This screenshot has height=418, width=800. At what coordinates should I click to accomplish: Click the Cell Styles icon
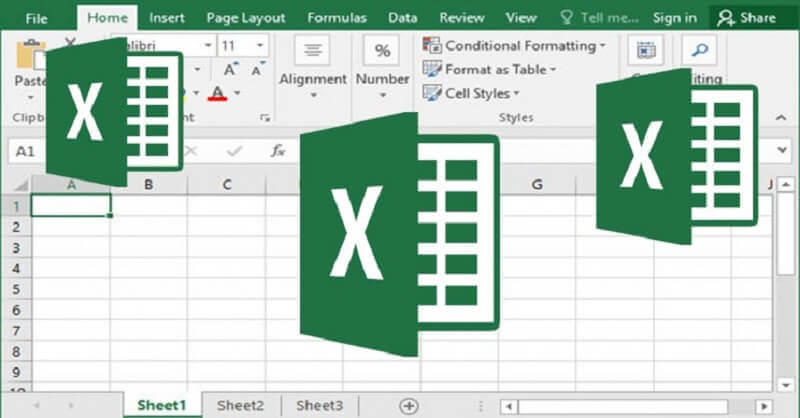432,93
